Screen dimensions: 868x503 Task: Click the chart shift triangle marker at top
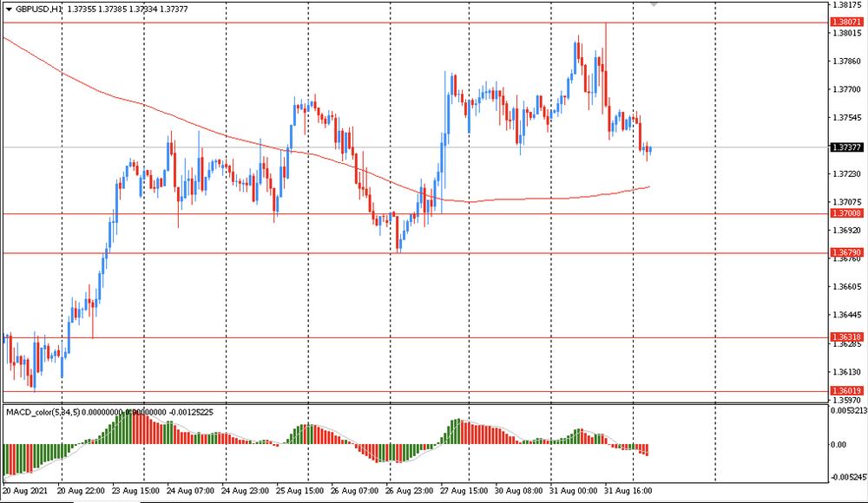(654, 4)
